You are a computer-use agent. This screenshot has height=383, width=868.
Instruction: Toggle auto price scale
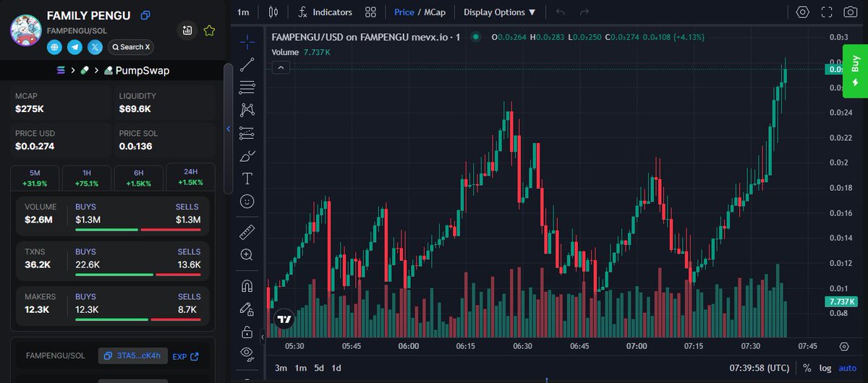847,368
